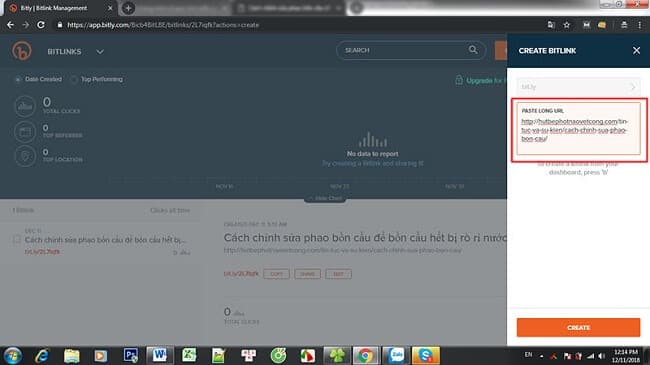650x365 pixels.
Task: Click the Top Referrer icon
Action: [x=25, y=132]
